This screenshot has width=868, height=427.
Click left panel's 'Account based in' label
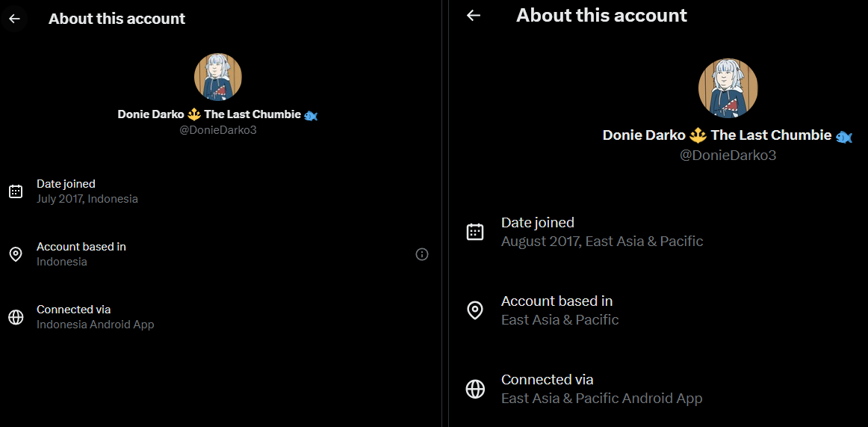coord(81,247)
